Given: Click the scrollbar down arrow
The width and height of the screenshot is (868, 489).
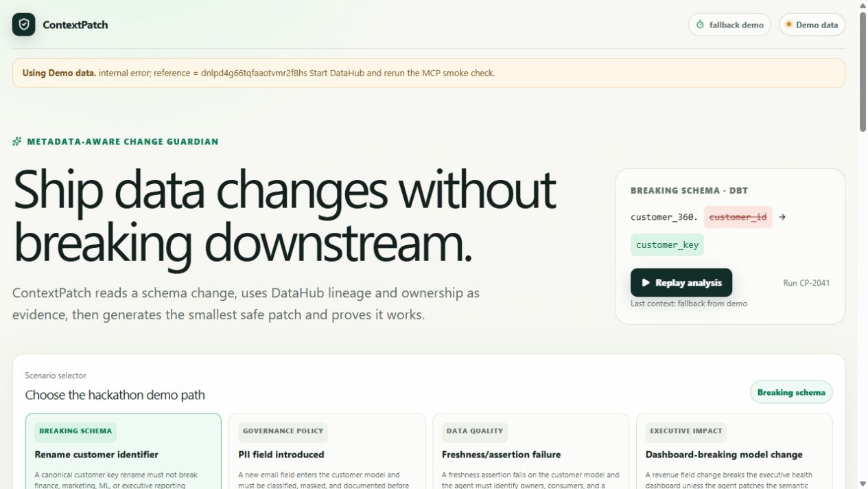Looking at the screenshot, I should [863, 484].
